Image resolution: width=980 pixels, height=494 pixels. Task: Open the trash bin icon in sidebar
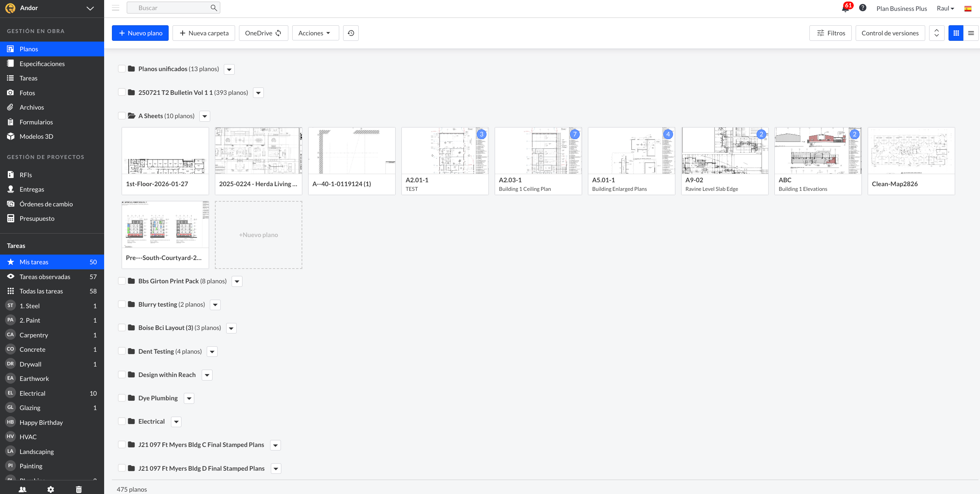pos(79,489)
